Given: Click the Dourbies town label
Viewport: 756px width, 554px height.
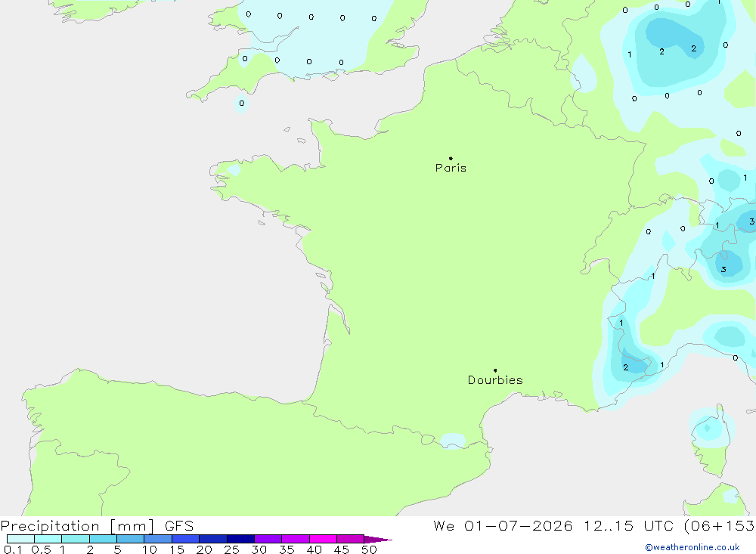Looking at the screenshot, I should click(495, 380).
